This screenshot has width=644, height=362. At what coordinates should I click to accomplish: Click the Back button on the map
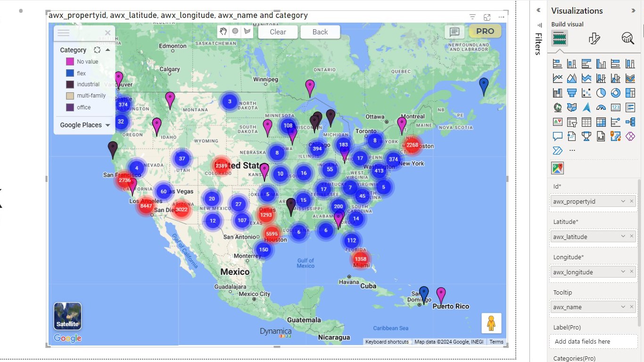tap(320, 32)
